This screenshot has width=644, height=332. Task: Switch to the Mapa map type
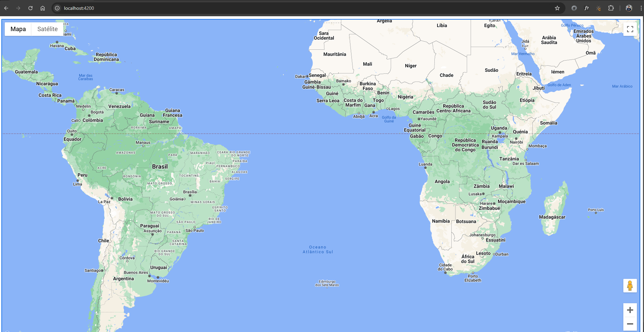coord(18,29)
